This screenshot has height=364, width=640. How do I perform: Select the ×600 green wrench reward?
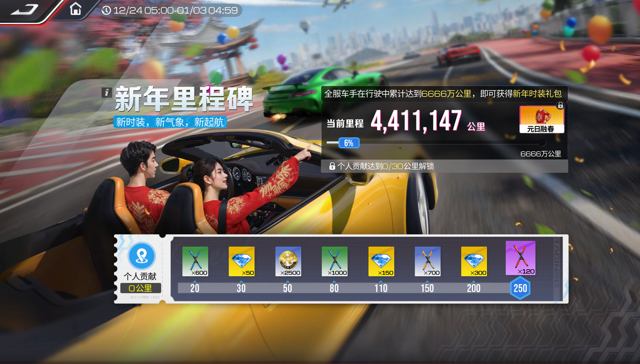click(195, 261)
